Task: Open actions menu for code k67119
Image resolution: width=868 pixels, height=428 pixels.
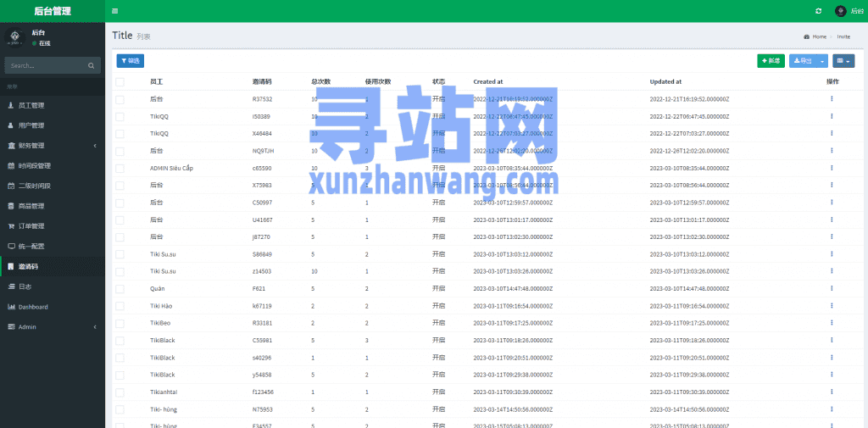Action: click(832, 306)
